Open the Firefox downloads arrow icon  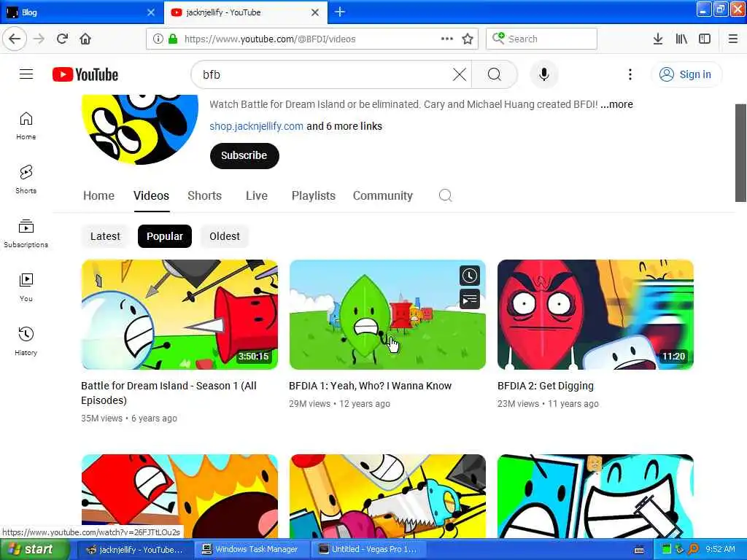tap(658, 39)
